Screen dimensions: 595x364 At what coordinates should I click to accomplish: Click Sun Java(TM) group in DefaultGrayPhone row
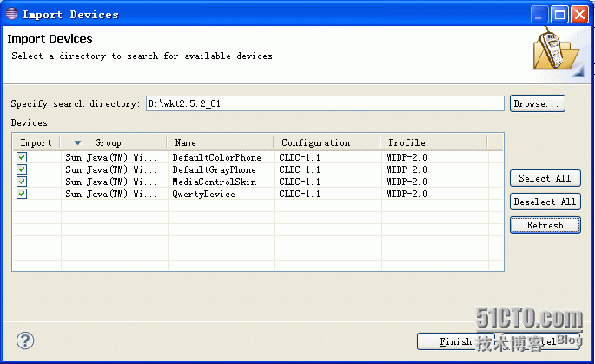pyautogui.click(x=111, y=169)
